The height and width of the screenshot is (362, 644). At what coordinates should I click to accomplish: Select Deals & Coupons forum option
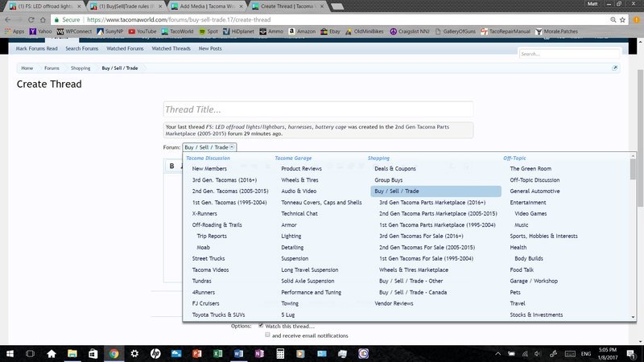(394, 169)
